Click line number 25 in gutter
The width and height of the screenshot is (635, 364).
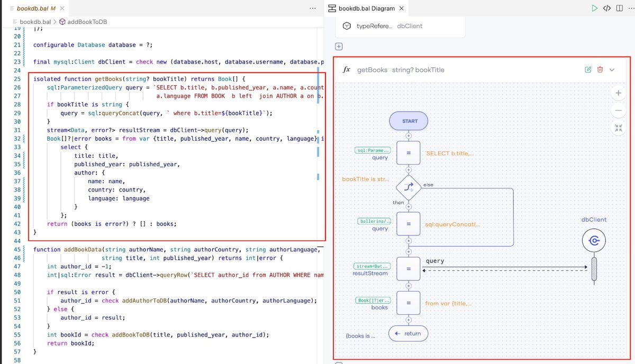click(17, 79)
